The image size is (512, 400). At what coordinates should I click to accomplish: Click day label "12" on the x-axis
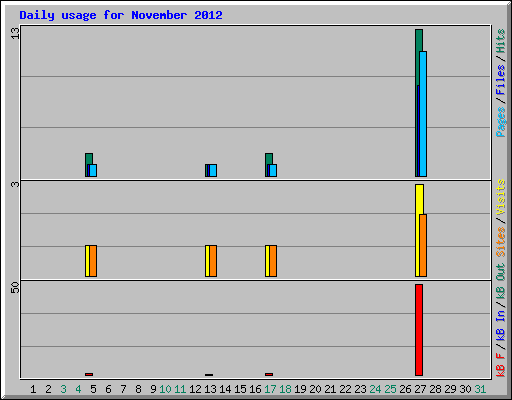(195, 389)
